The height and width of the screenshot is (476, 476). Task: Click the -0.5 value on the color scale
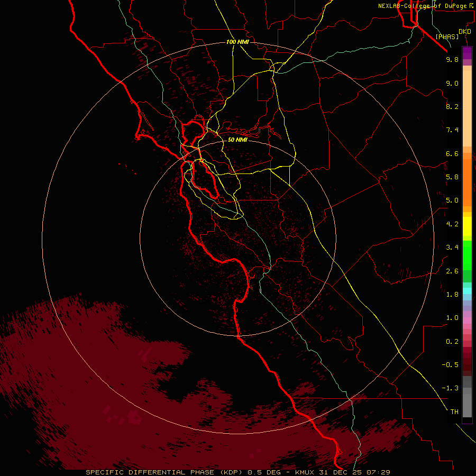pos(450,365)
